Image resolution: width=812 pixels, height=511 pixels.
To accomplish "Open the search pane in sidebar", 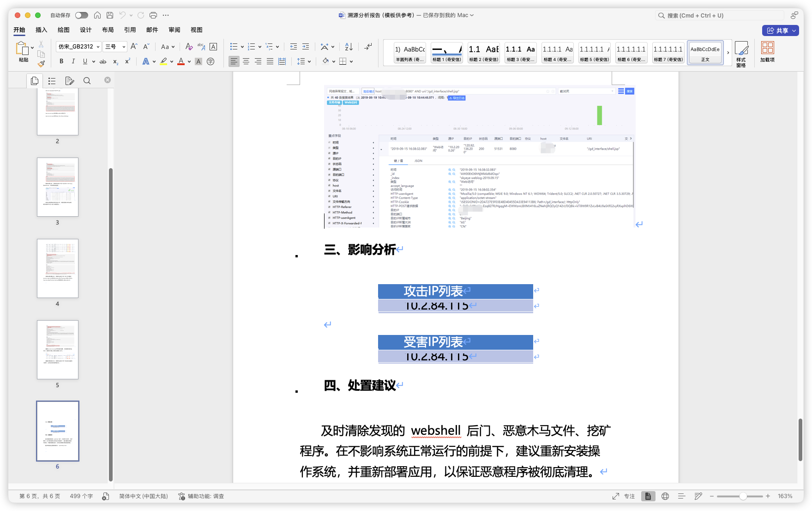I will 87,81.
